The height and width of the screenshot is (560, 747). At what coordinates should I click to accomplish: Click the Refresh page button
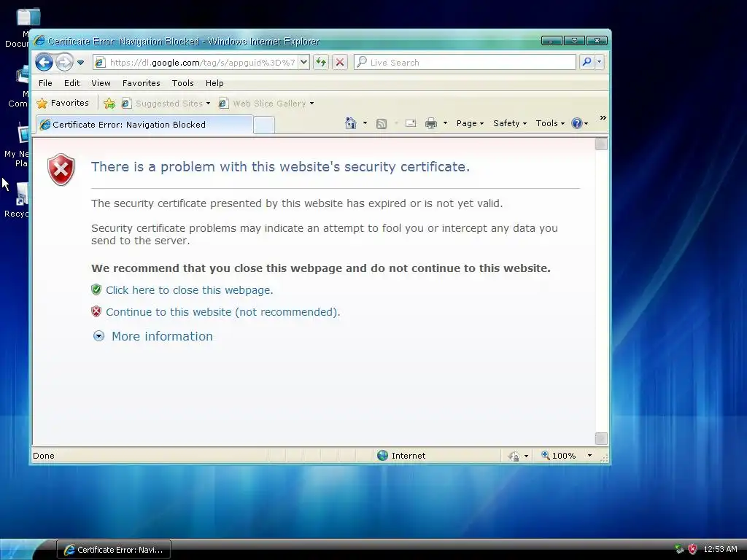tap(321, 63)
